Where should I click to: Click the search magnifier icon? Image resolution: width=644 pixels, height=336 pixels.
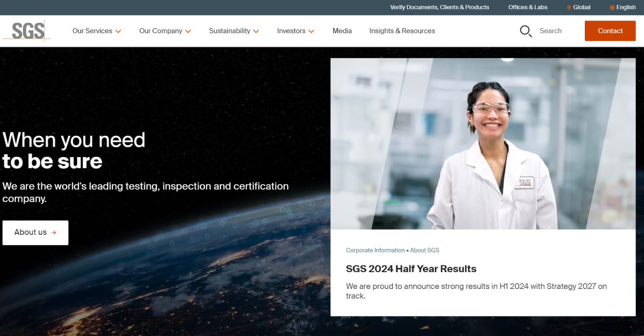pos(526,31)
